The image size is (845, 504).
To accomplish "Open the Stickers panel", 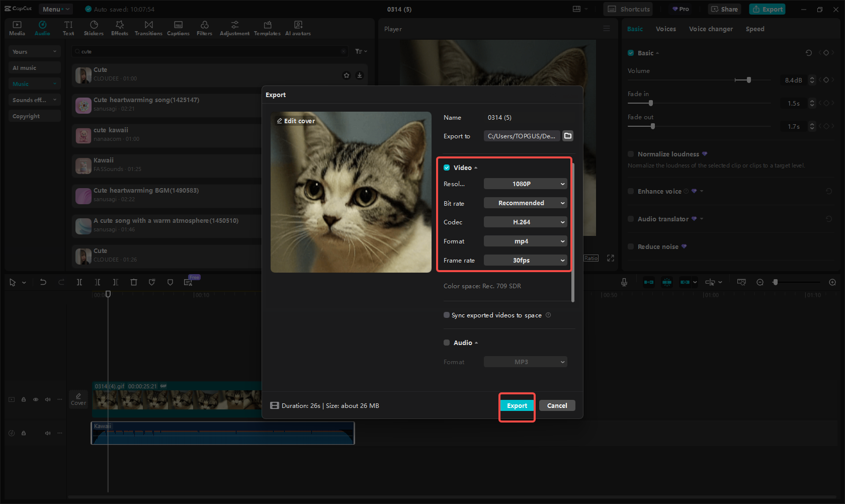I will [x=94, y=28].
